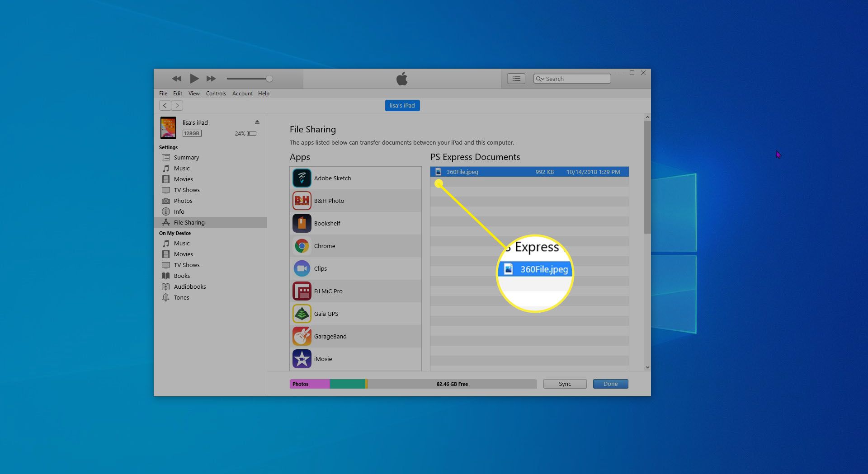Close the iTunes window

pyautogui.click(x=643, y=73)
